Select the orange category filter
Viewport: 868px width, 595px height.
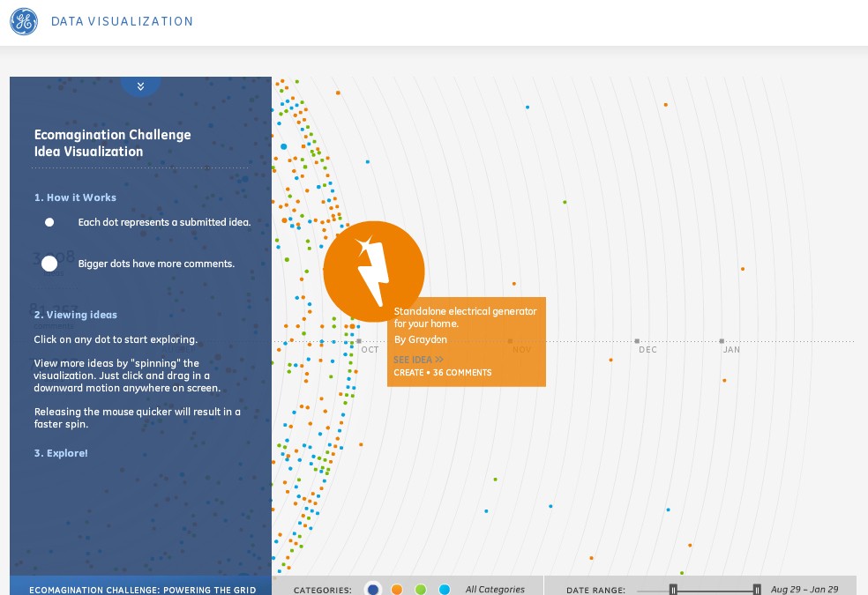pyautogui.click(x=397, y=590)
